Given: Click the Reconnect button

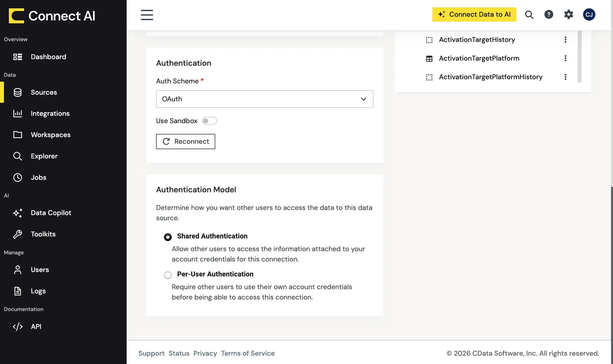Looking at the screenshot, I should [x=186, y=142].
